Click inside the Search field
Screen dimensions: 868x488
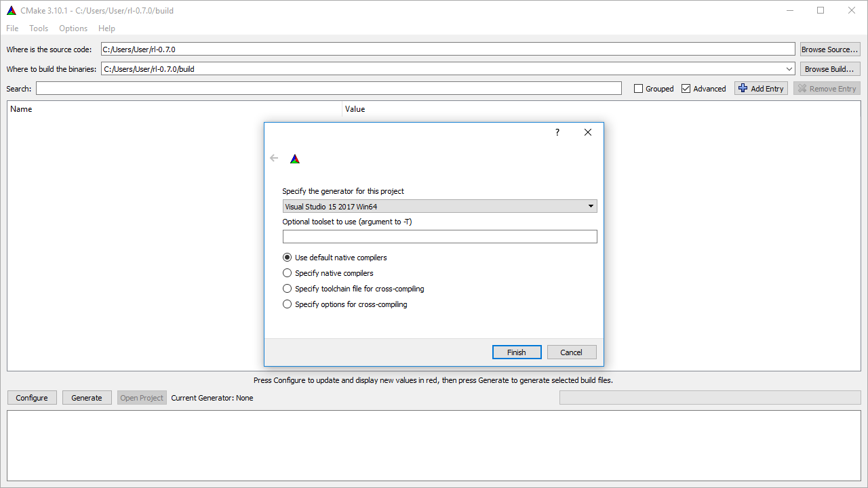tap(328, 88)
